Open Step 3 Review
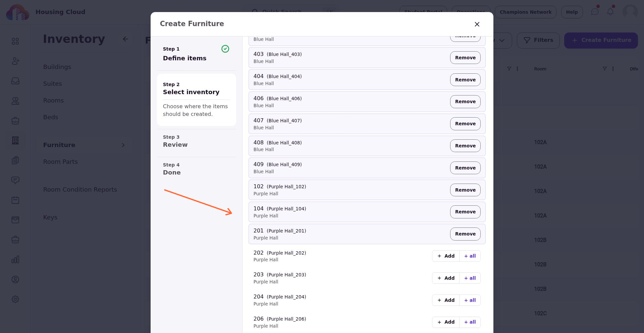 (x=196, y=141)
